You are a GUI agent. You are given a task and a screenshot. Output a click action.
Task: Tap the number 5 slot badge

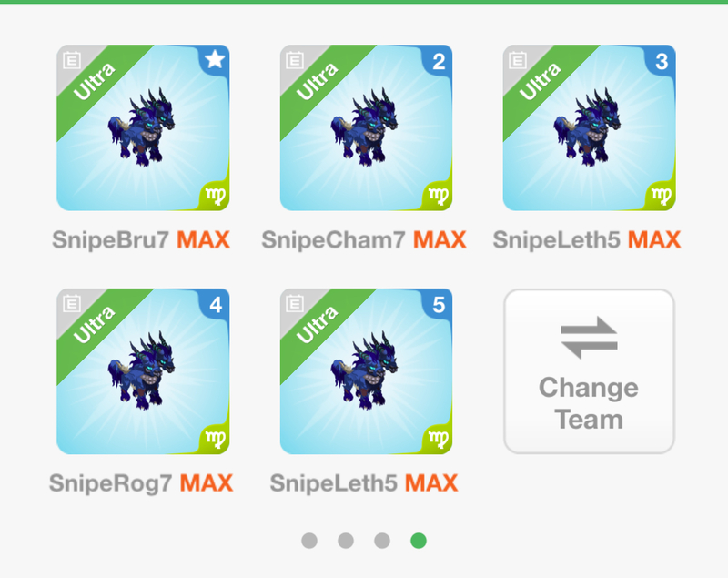point(439,305)
